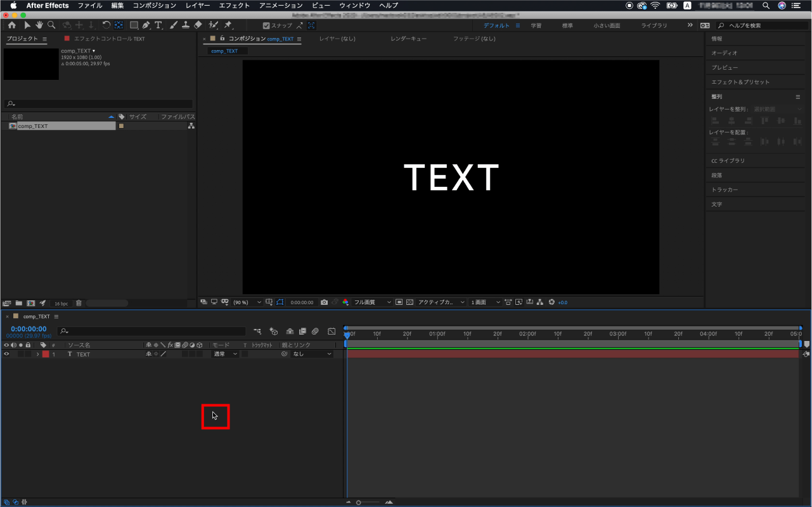Select the Roto Brush tool

click(x=214, y=25)
